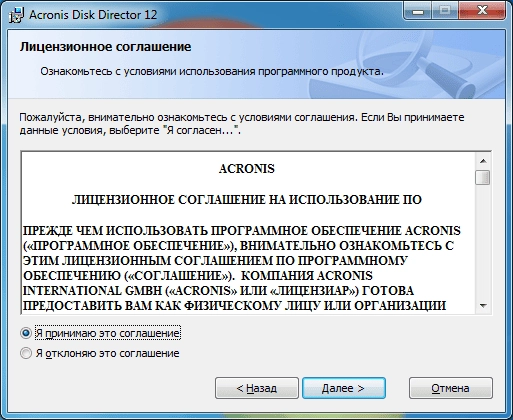This screenshot has width=513, height=420.
Task: Cancel installation with "Отмена" button
Action: tap(451, 388)
